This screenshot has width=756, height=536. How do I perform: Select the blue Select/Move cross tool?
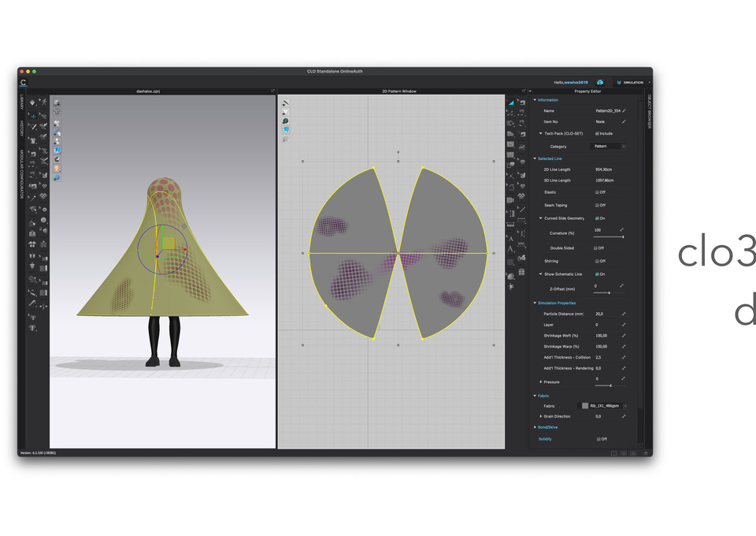pyautogui.click(x=33, y=116)
